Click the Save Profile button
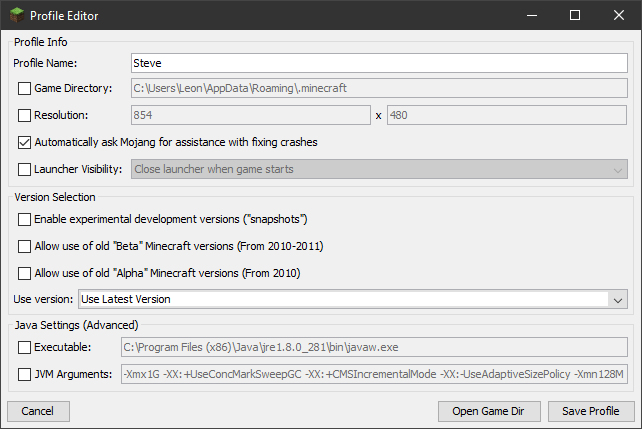The width and height of the screenshot is (642, 429). click(x=590, y=411)
